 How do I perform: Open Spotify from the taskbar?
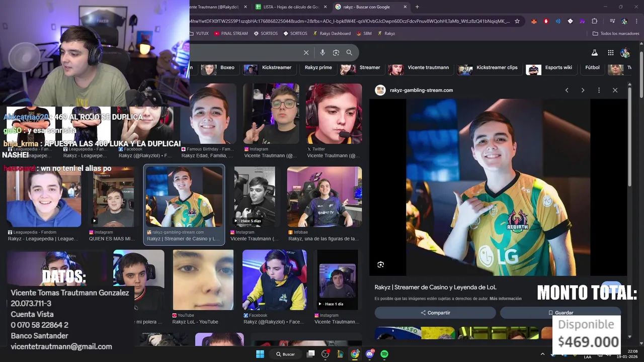click(384, 354)
